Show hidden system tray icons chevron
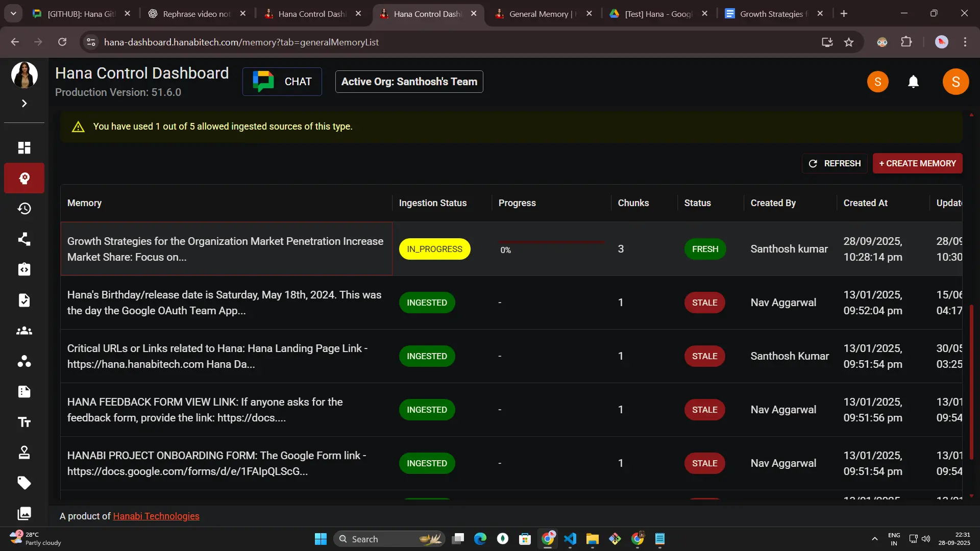 pos(874,539)
